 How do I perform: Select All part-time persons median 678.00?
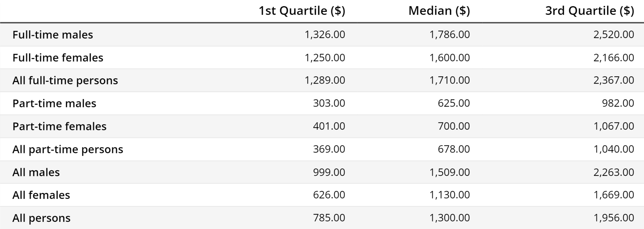pos(454,149)
